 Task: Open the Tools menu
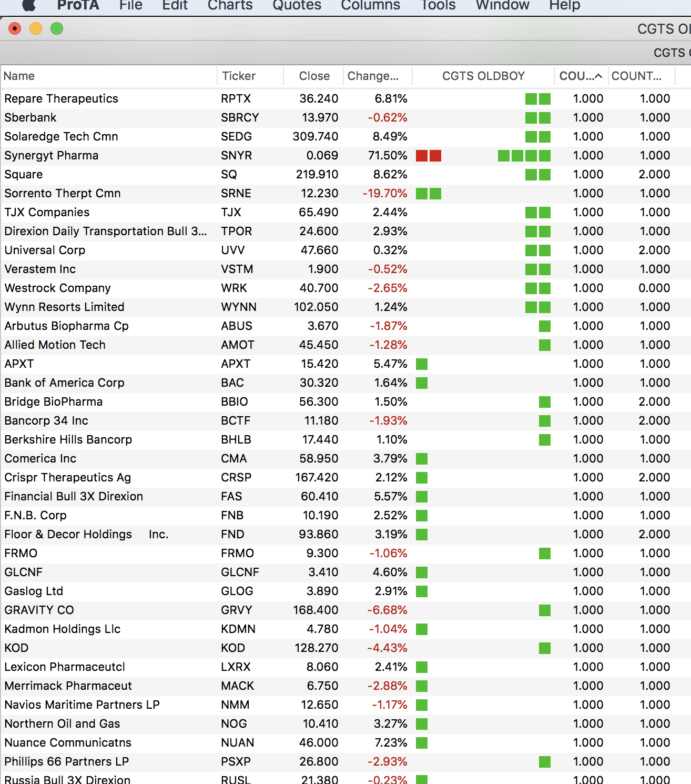click(438, 5)
